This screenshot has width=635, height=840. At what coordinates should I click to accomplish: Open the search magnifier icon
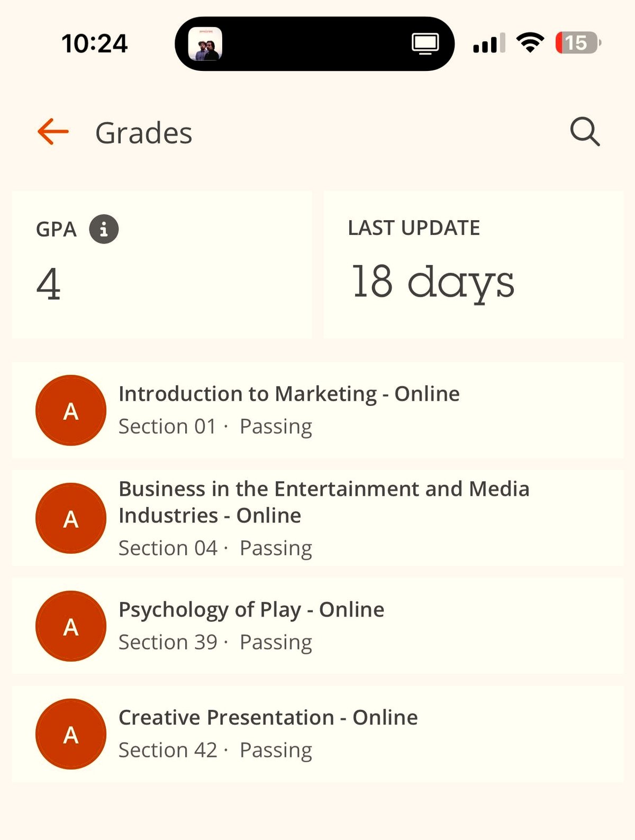point(585,131)
